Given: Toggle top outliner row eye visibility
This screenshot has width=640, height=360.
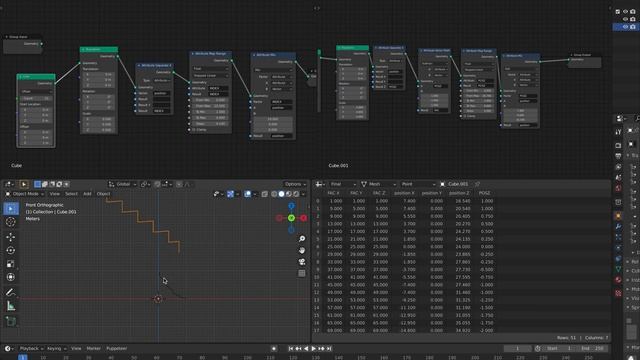Looking at the screenshot, I should point(625,11).
